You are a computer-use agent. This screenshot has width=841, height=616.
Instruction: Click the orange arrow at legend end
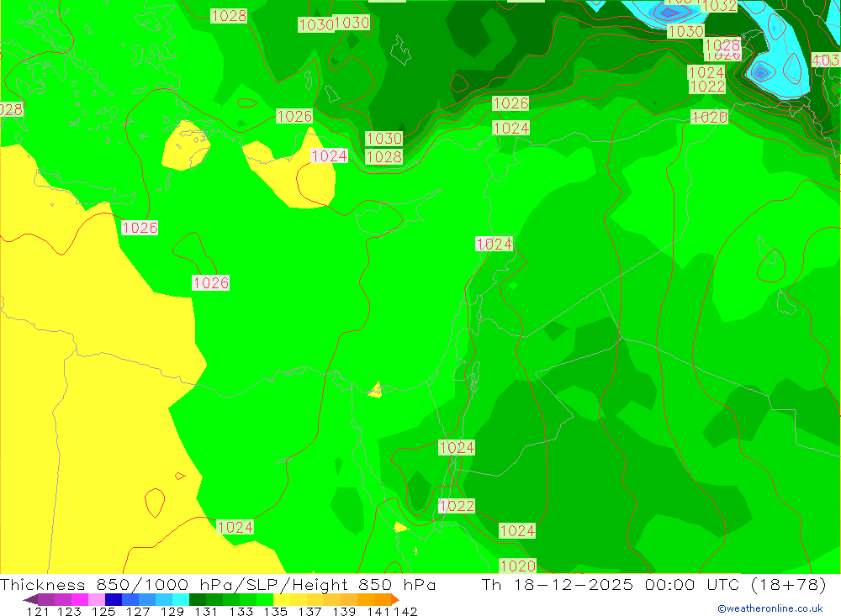pos(395,599)
